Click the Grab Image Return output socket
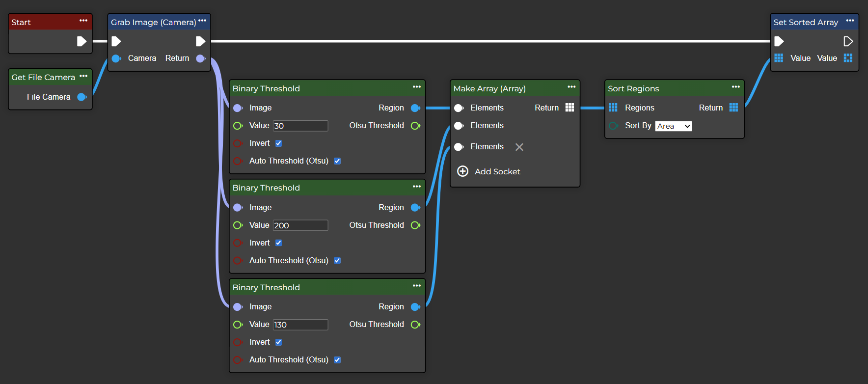The image size is (868, 384). click(x=200, y=58)
